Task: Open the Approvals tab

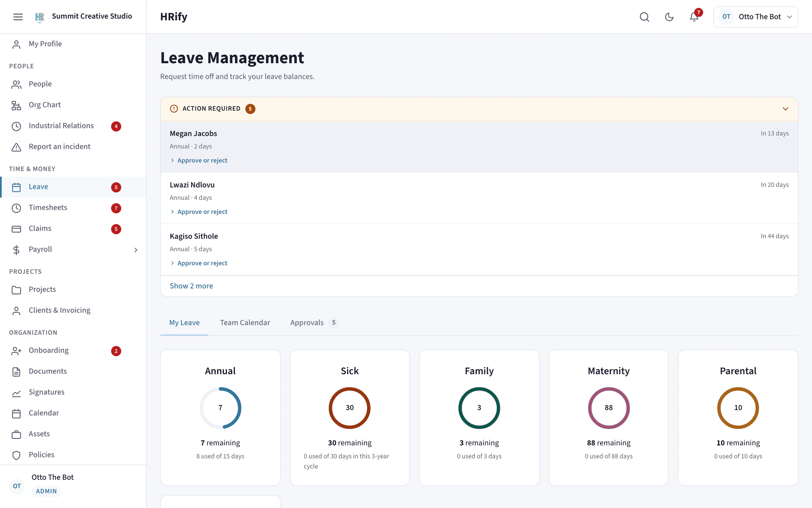Action: click(x=314, y=323)
